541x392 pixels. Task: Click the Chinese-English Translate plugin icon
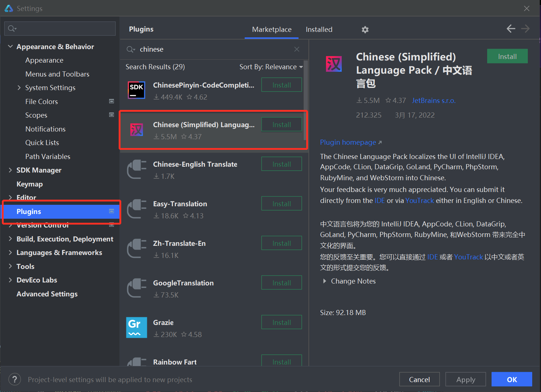tap(137, 169)
